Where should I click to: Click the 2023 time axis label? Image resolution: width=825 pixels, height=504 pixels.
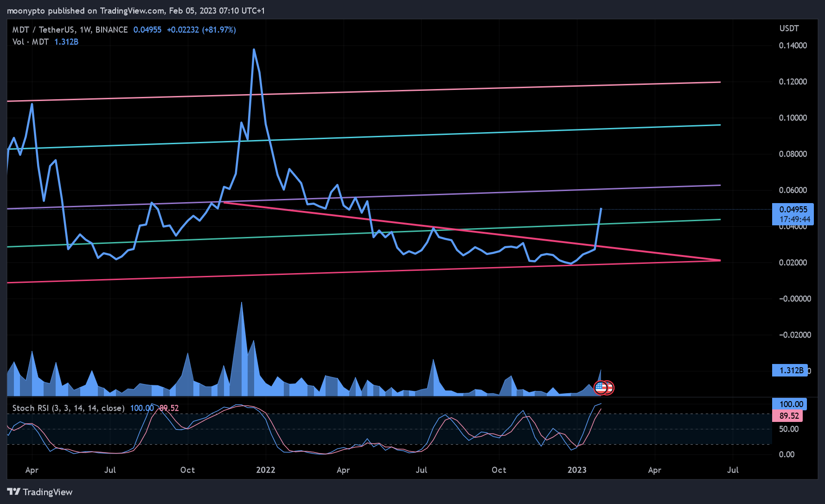577,470
